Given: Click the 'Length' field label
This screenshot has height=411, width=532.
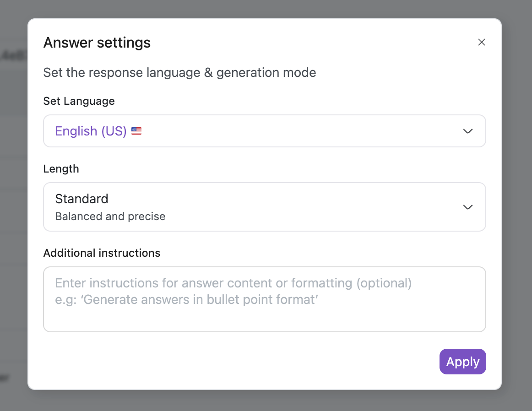Looking at the screenshot, I should [x=61, y=169].
